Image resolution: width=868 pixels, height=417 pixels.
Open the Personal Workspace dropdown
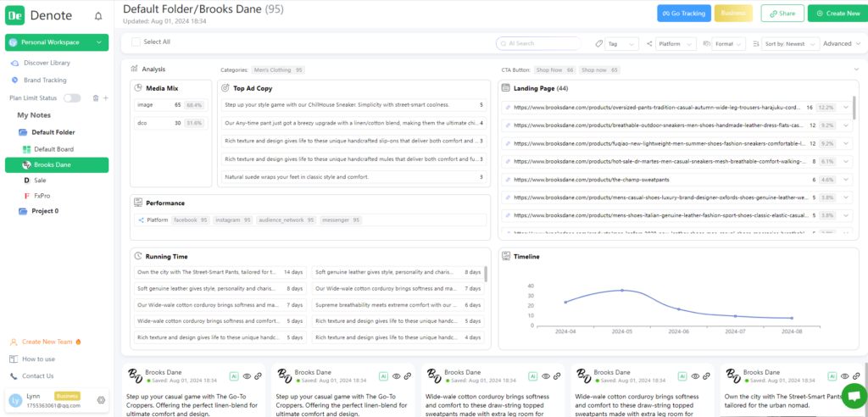pyautogui.click(x=57, y=42)
